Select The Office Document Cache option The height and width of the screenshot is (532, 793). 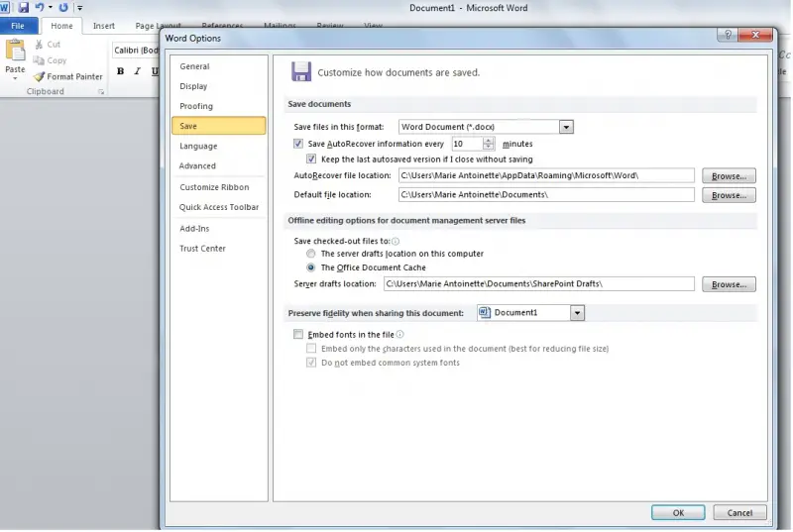311,267
